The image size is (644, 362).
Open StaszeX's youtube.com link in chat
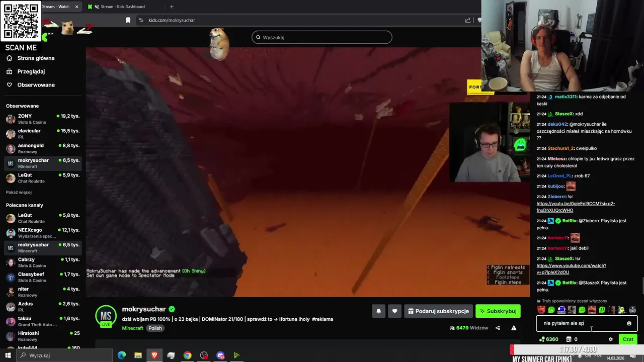click(x=571, y=269)
